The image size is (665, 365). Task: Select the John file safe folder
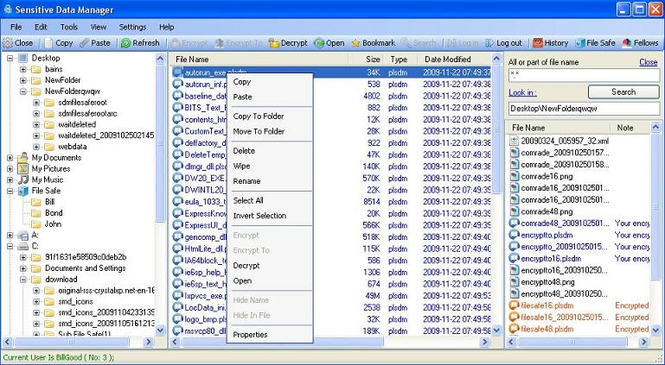[53, 224]
